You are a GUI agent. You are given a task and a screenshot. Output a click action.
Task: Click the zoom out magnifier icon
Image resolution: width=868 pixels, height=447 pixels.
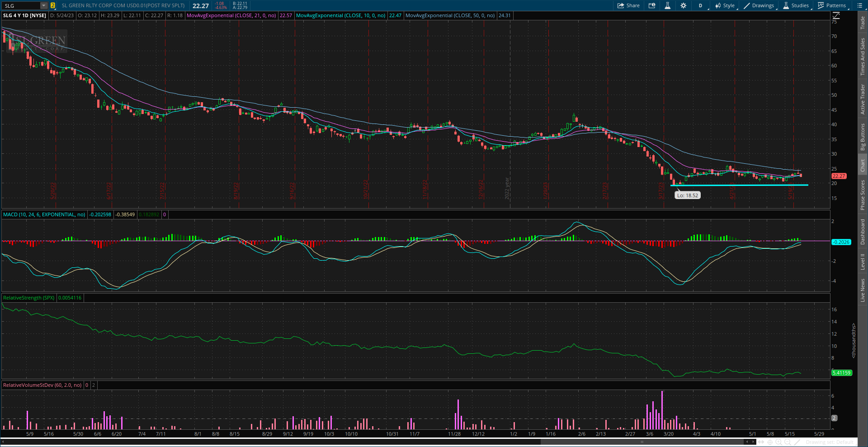point(788,442)
